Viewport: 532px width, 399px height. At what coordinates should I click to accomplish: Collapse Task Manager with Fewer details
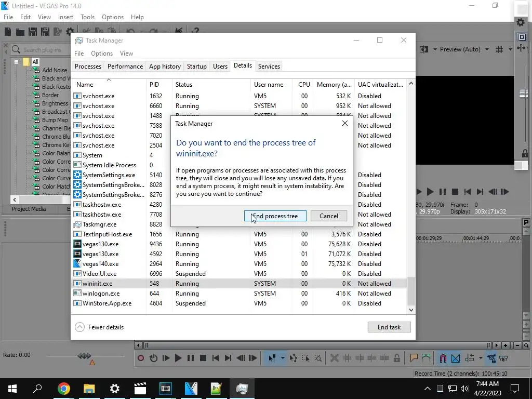click(99, 327)
